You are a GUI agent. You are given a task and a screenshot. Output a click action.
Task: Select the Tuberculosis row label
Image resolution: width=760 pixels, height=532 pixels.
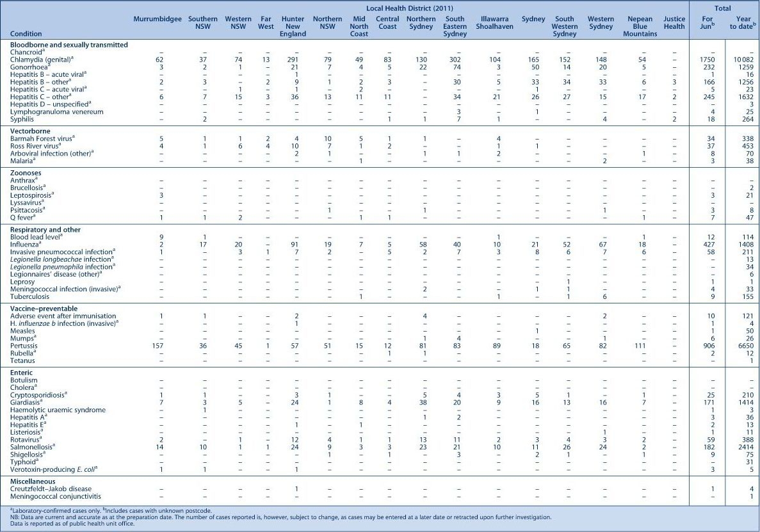[x=29, y=296]
